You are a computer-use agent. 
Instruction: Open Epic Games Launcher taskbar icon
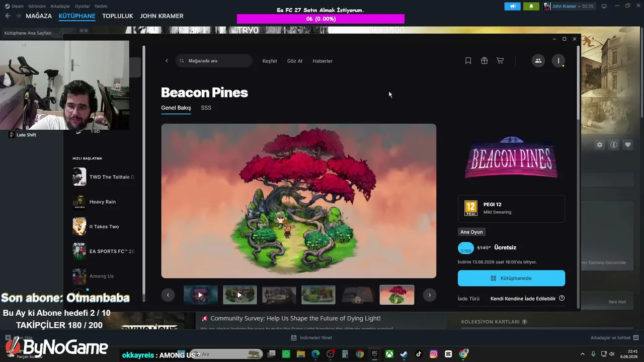pyautogui.click(x=374, y=354)
